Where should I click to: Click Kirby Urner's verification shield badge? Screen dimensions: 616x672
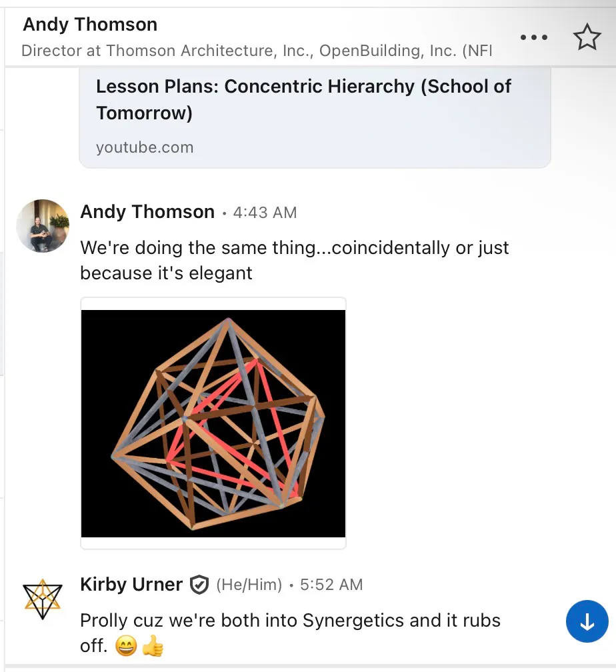[199, 585]
